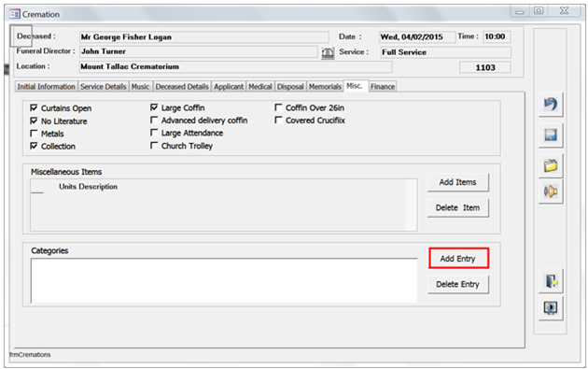
Task: Open the Service Details tab
Action: point(103,87)
